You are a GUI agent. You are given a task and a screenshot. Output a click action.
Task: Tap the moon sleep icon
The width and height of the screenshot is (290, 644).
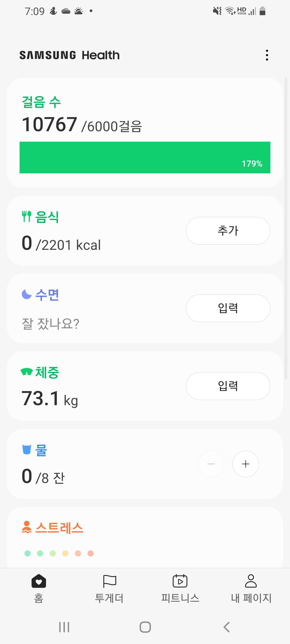click(x=27, y=294)
